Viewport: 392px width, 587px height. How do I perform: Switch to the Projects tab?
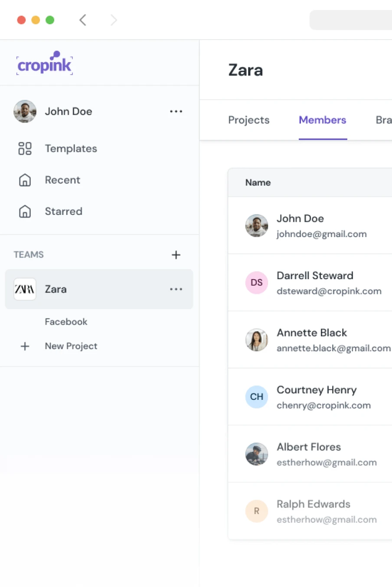(x=248, y=120)
